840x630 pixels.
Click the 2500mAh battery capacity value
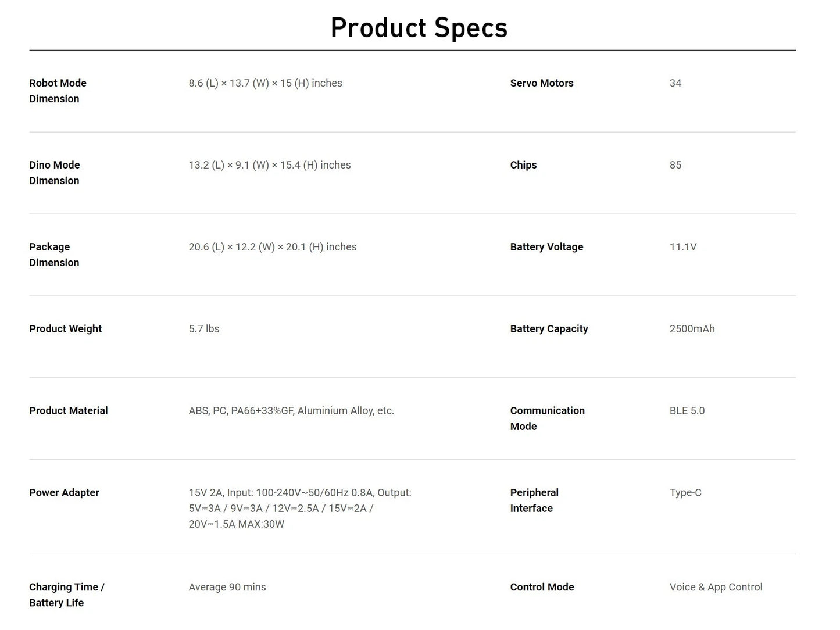click(692, 329)
